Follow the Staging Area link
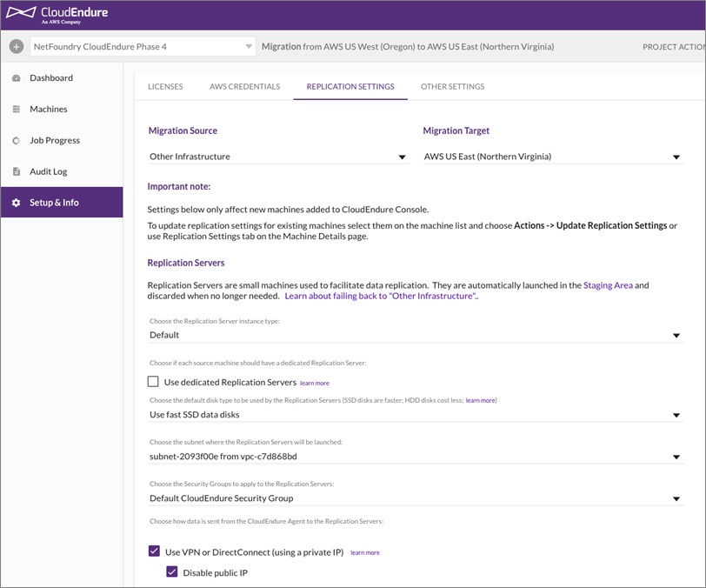Image resolution: width=706 pixels, height=588 pixels. pyautogui.click(x=608, y=285)
